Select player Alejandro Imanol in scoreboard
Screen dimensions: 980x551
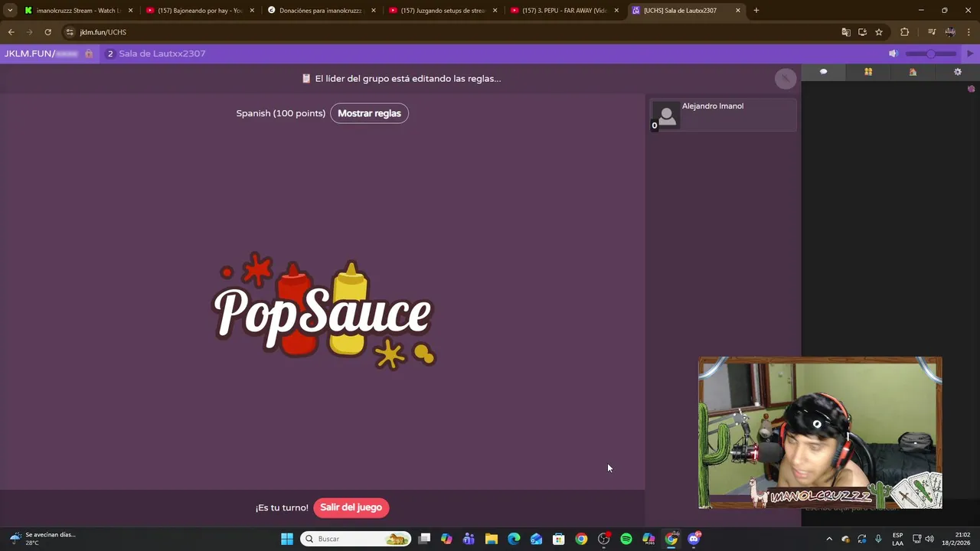(x=723, y=116)
